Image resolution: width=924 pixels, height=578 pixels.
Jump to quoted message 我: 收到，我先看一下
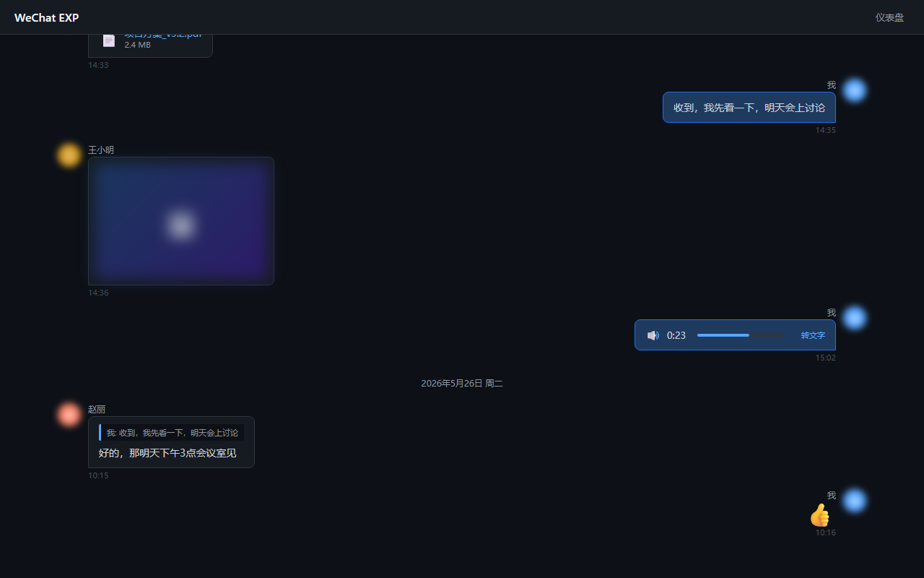pyautogui.click(x=171, y=433)
